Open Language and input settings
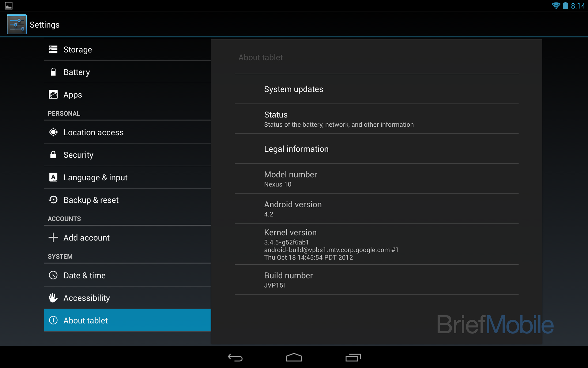Screen dimensions: 588x368 click(95, 177)
